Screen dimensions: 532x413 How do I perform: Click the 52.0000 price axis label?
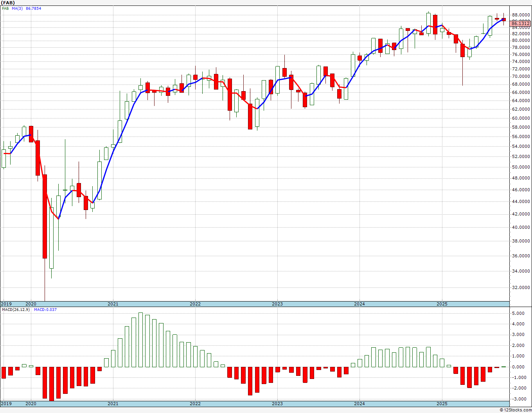click(521, 156)
